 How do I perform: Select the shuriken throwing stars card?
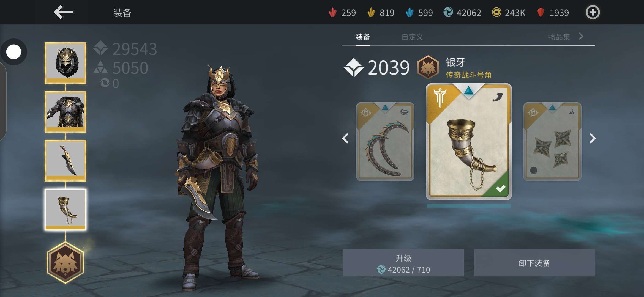tap(552, 142)
